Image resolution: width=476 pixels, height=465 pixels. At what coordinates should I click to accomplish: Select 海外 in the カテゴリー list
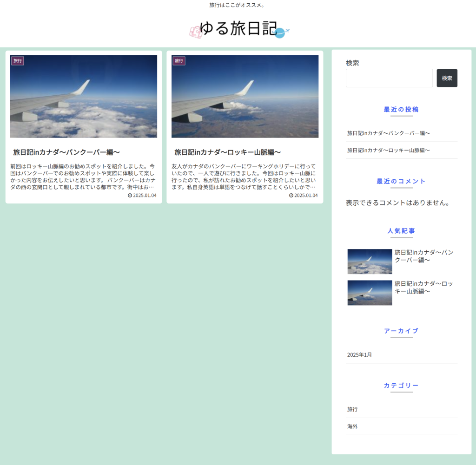pos(352,426)
